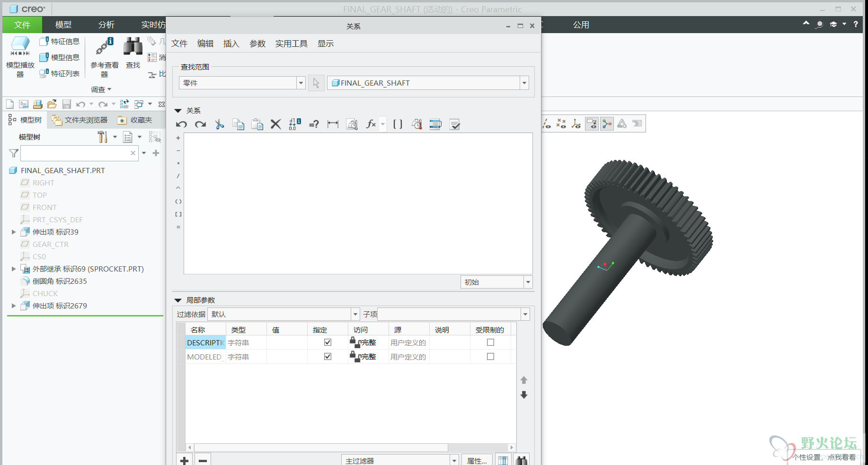Click the scissors cut icon

[219, 124]
